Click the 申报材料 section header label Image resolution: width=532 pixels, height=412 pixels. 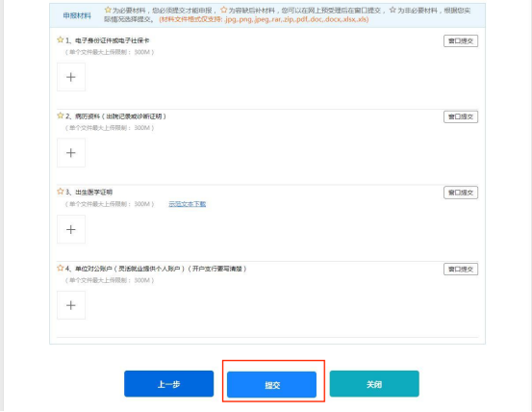point(77,15)
